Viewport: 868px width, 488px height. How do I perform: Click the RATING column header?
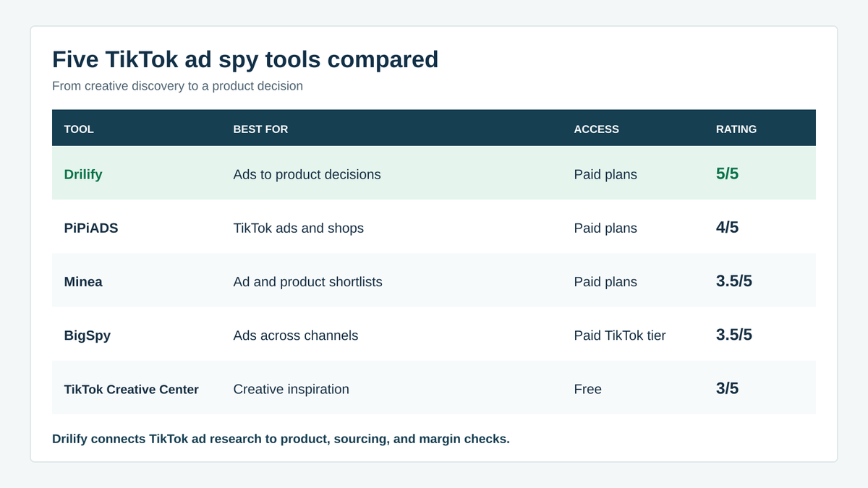(736, 129)
